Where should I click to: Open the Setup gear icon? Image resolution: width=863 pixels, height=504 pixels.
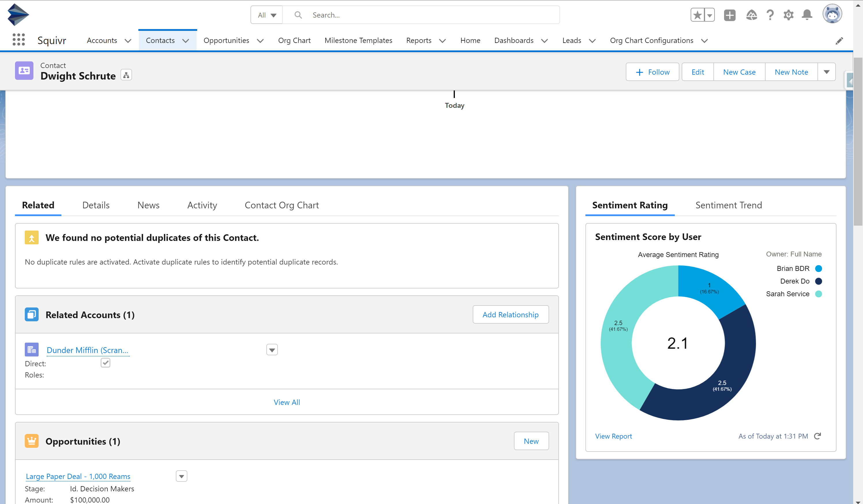(788, 15)
